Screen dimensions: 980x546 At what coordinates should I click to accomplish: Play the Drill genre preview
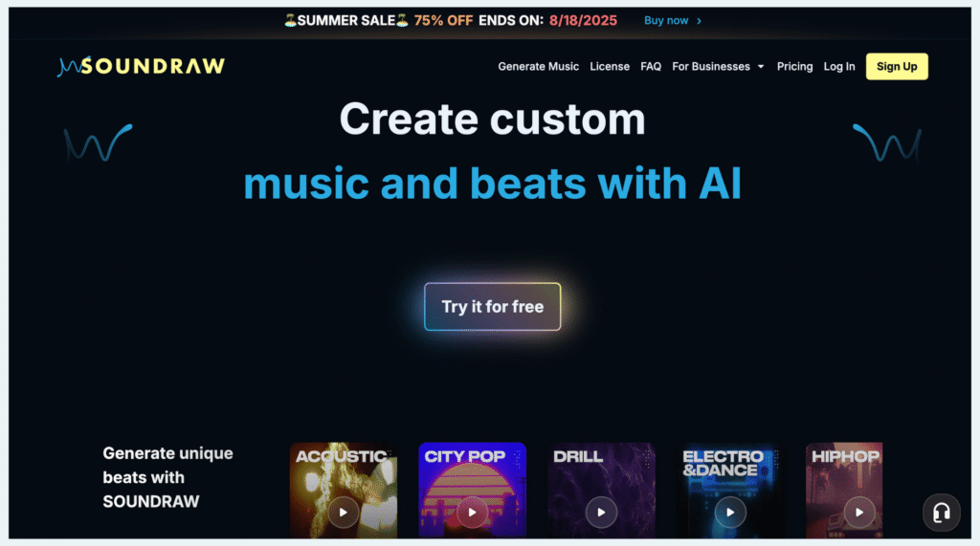pyautogui.click(x=601, y=513)
